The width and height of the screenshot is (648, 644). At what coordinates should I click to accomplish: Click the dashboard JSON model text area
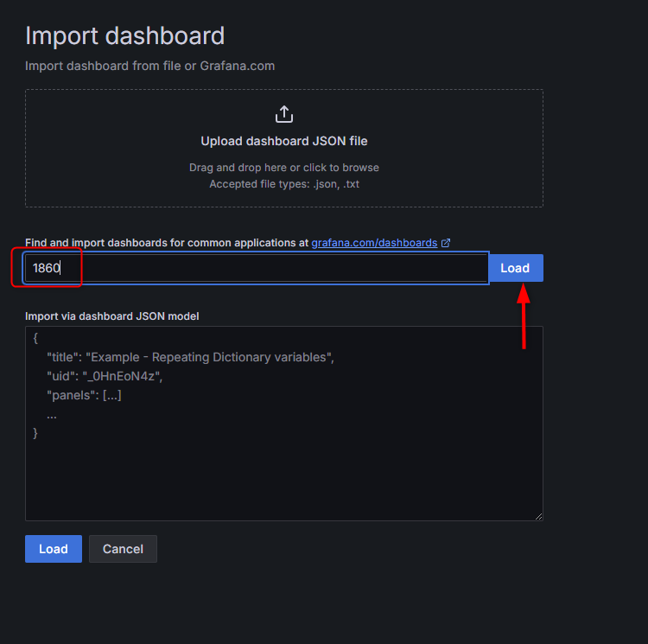click(x=284, y=424)
